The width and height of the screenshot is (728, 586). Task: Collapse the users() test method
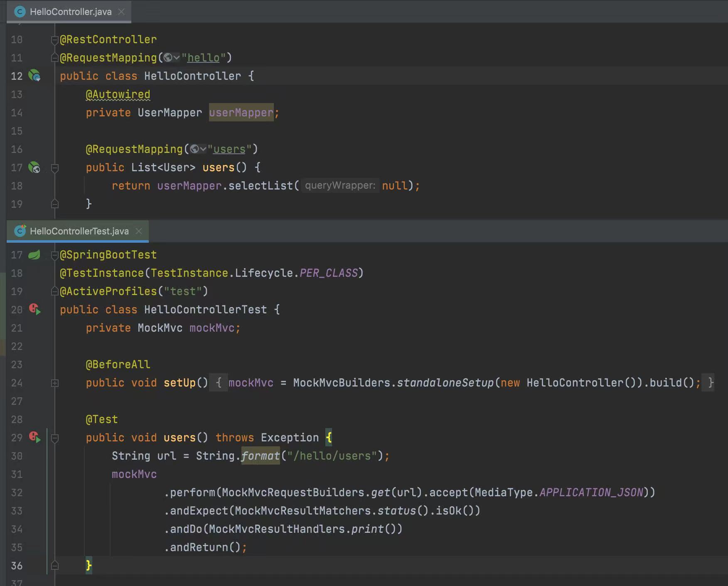pos(54,438)
